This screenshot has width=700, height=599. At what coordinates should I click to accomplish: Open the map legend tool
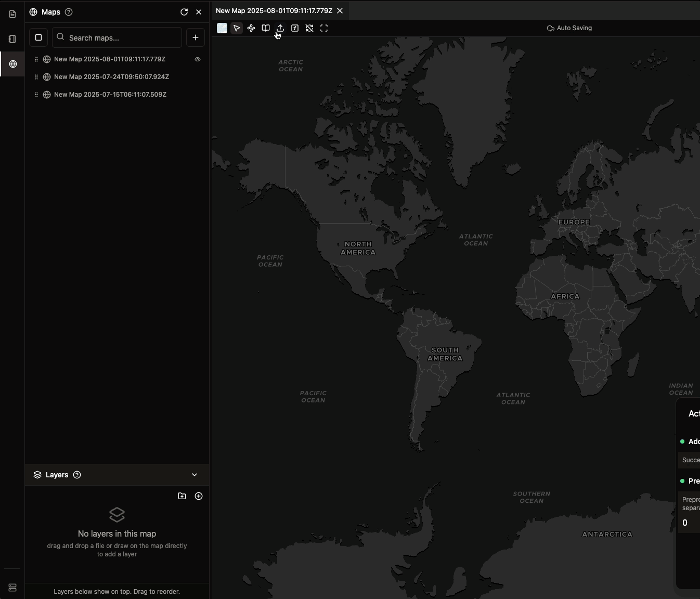point(266,28)
